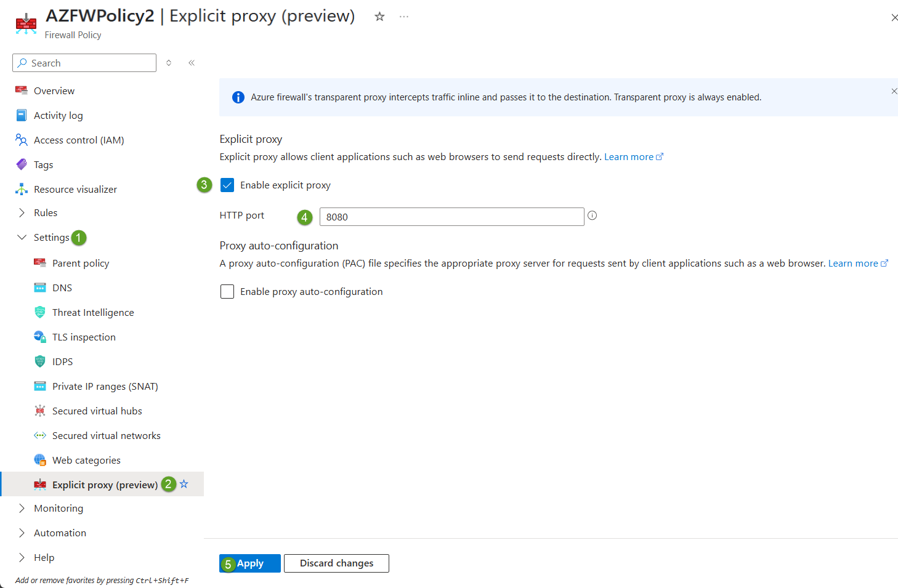Click the HTTP port info icon
Screen dimensions: 898x588
[593, 215]
